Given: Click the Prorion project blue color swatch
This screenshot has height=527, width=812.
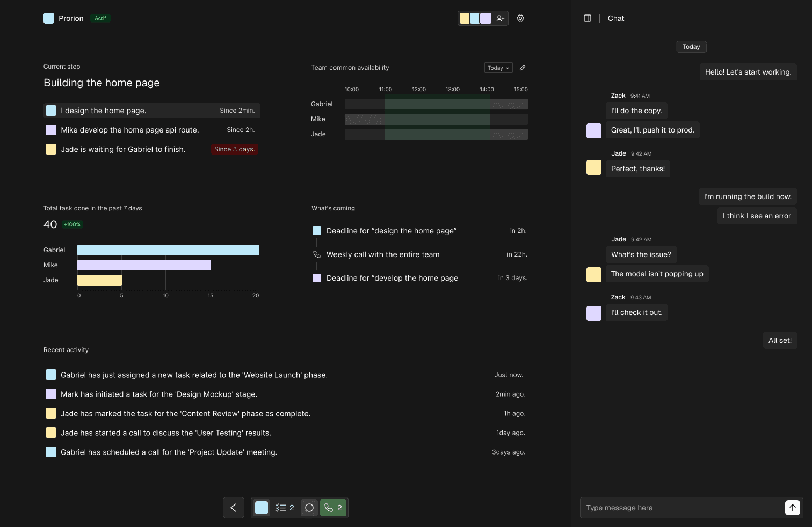Looking at the screenshot, I should click(49, 18).
